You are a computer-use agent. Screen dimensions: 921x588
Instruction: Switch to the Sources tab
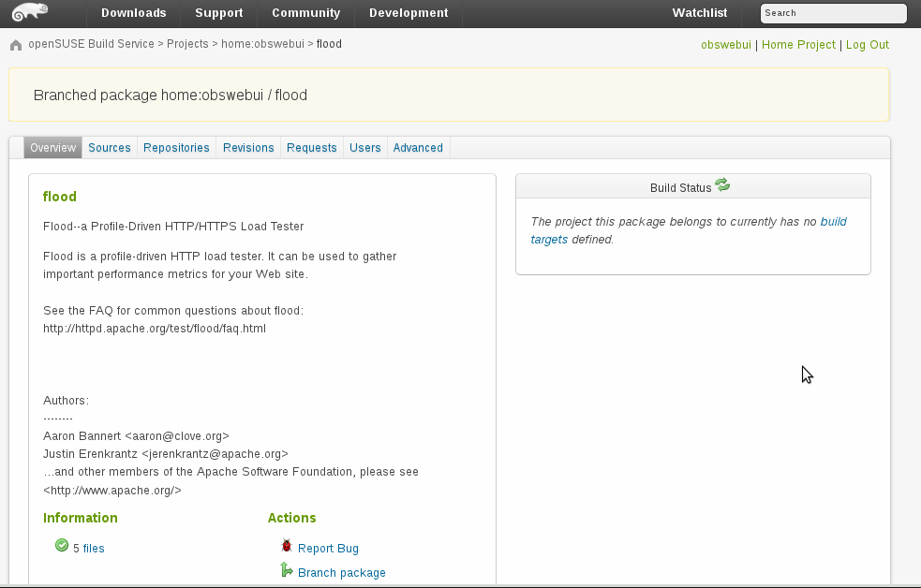[110, 148]
